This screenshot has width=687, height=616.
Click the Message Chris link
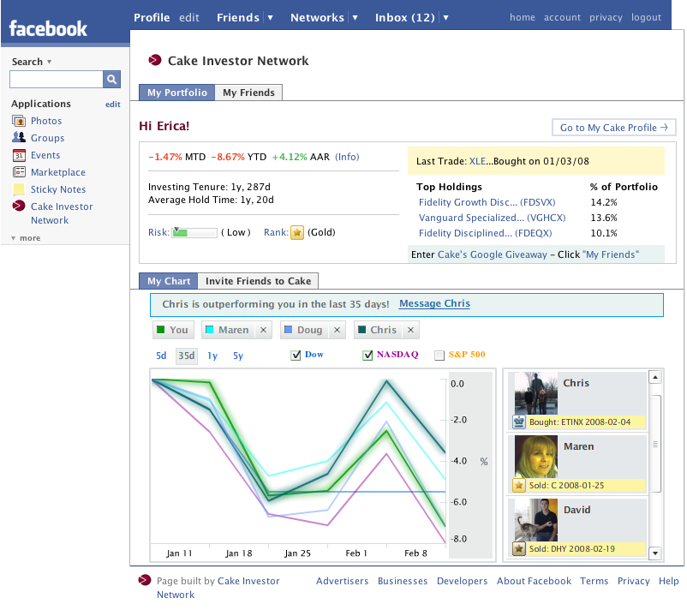(x=434, y=303)
